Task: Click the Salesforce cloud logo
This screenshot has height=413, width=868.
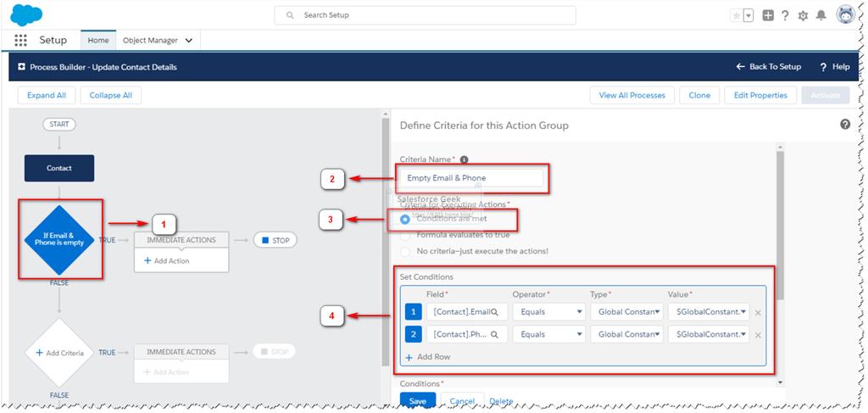Action: click(x=26, y=15)
